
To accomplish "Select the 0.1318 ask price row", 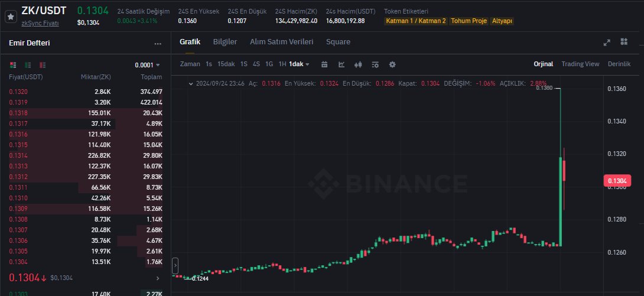I will pyautogui.click(x=86, y=113).
